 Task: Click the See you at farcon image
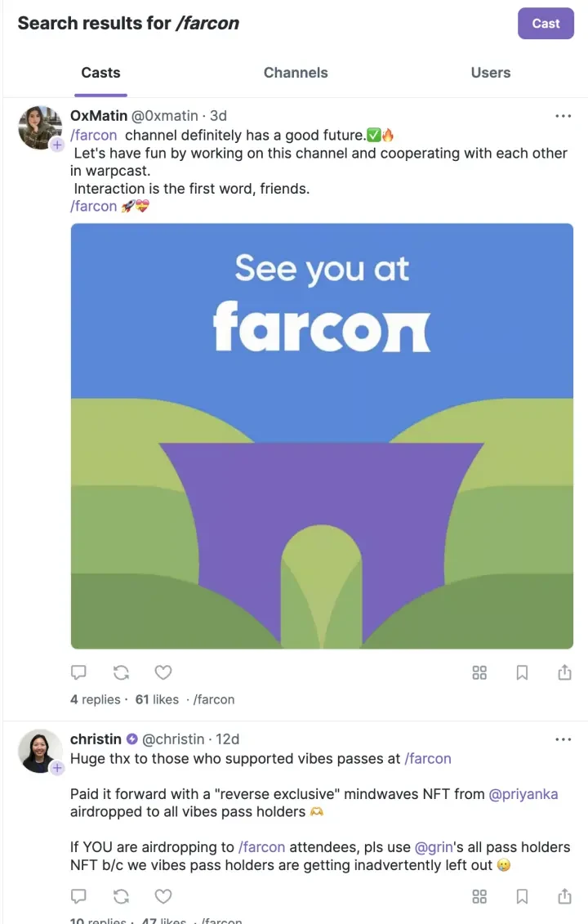tap(321, 435)
